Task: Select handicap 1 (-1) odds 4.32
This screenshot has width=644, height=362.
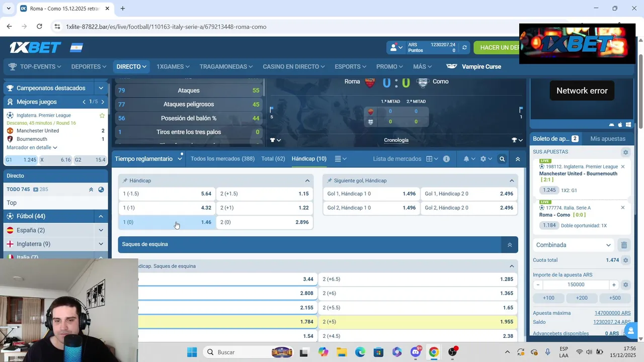Action: click(x=167, y=208)
